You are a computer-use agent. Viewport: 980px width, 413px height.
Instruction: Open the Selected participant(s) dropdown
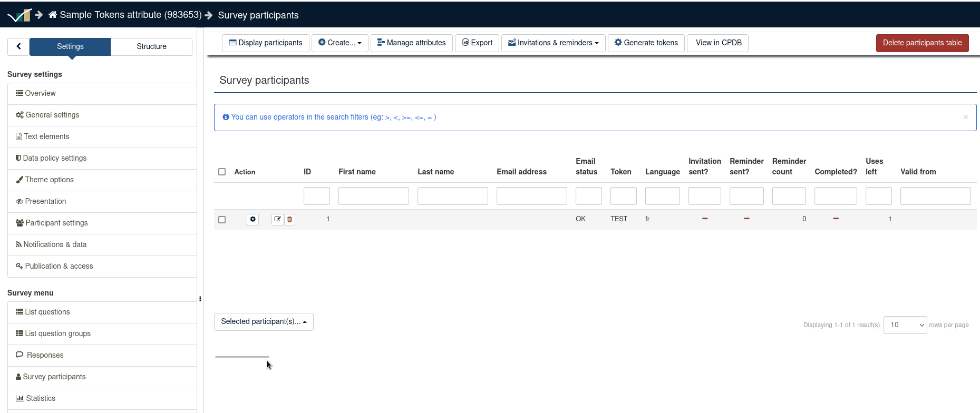click(x=264, y=322)
